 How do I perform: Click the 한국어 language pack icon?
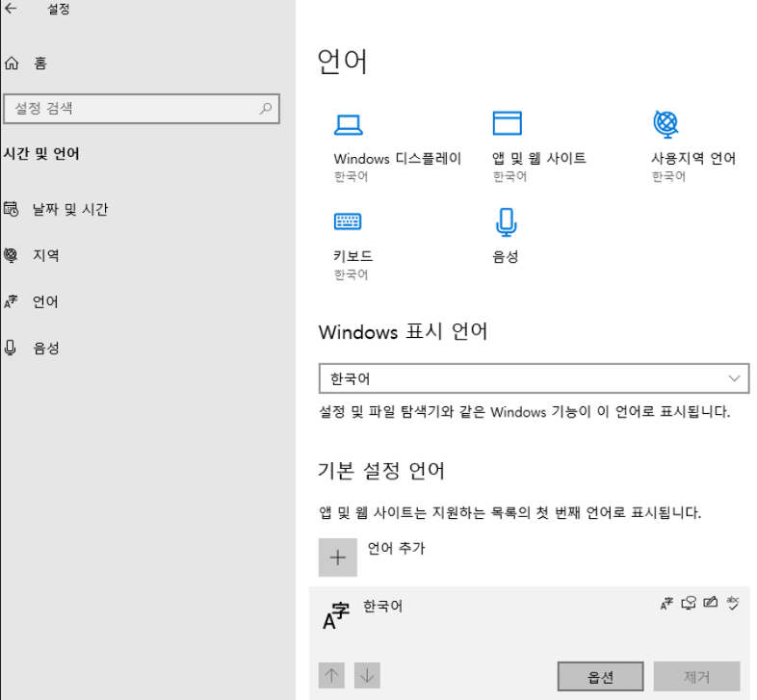click(336, 615)
